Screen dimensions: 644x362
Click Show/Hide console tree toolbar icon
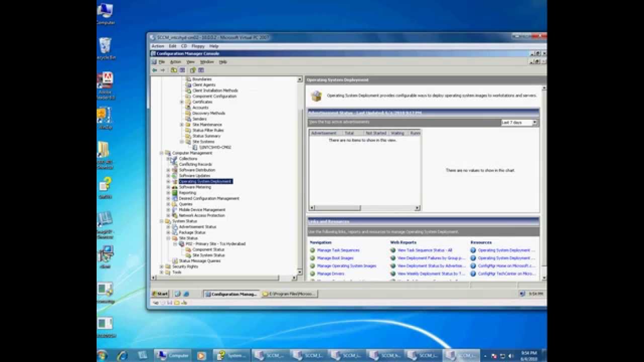pos(182,70)
